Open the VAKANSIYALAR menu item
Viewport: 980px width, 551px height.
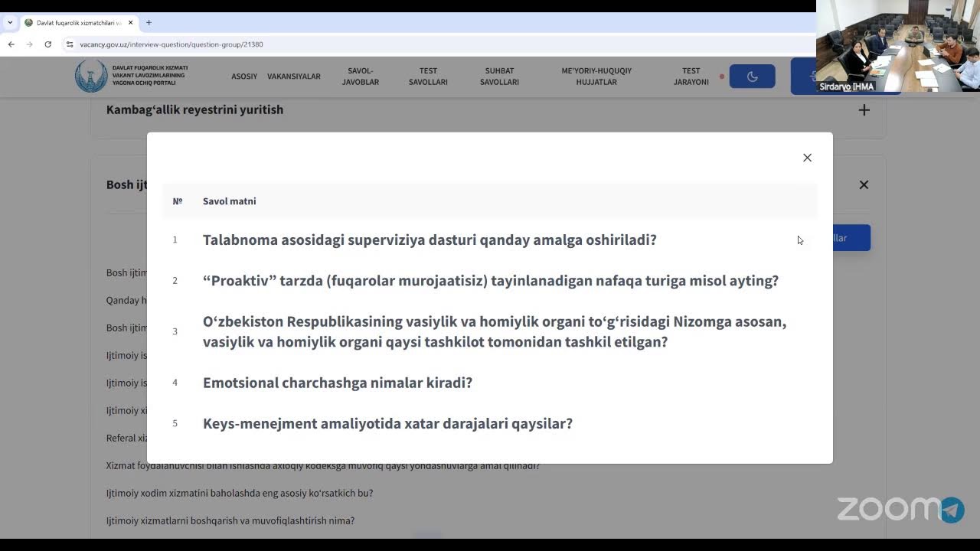(x=294, y=77)
